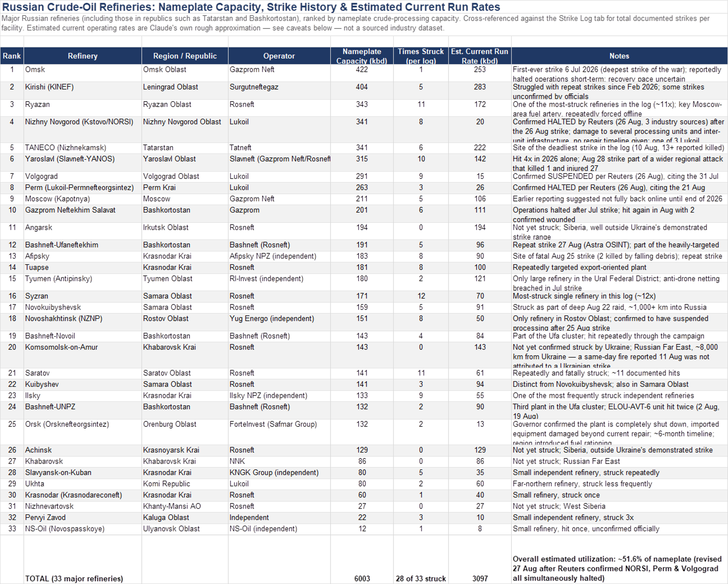The width and height of the screenshot is (728, 584).
Task: Select the Tyumen (Antipinsky) cell
Action: [83, 282]
